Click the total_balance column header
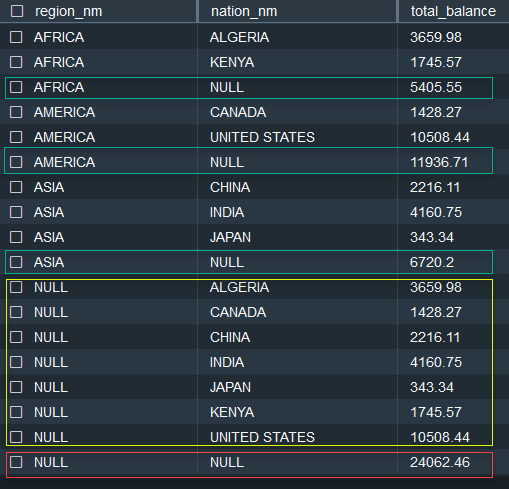The height and width of the screenshot is (489, 509). tap(453, 11)
